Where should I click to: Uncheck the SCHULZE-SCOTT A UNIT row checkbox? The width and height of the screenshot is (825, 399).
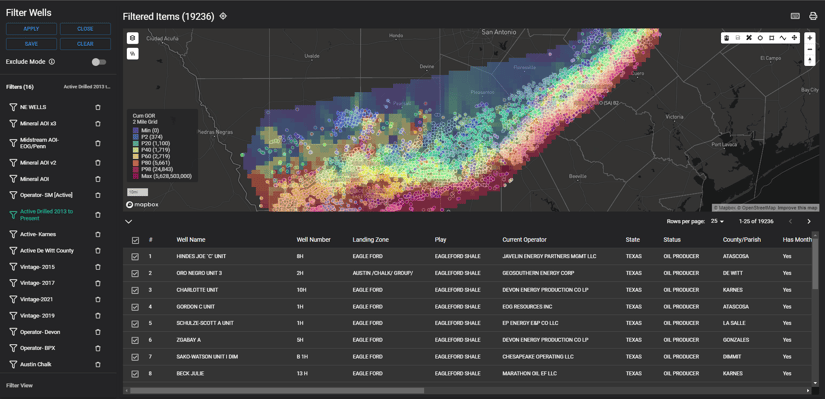pyautogui.click(x=135, y=323)
